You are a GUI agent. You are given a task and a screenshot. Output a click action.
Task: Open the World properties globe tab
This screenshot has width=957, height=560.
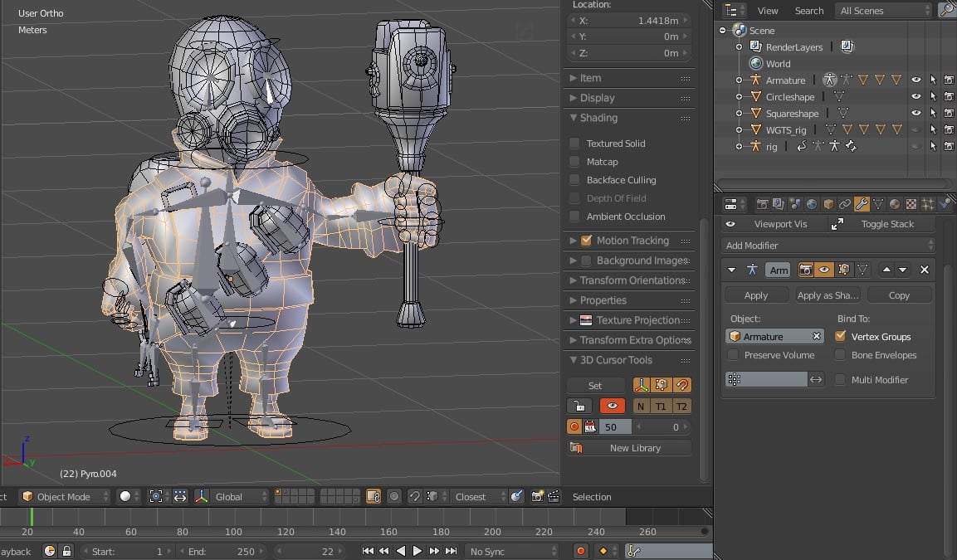coord(811,204)
